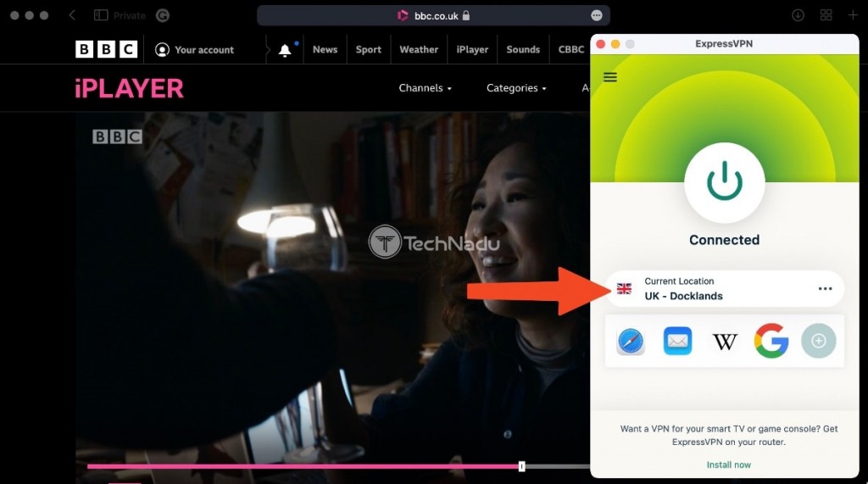The width and height of the screenshot is (868, 484).
Task: Open the address bar ellipsis menu
Action: pos(596,15)
